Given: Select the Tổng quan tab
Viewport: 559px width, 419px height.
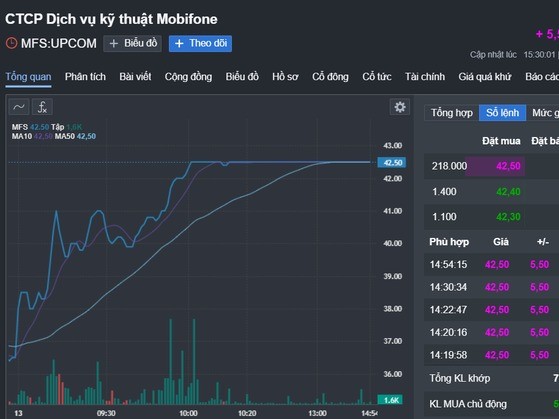Looking at the screenshot, I should [x=29, y=77].
